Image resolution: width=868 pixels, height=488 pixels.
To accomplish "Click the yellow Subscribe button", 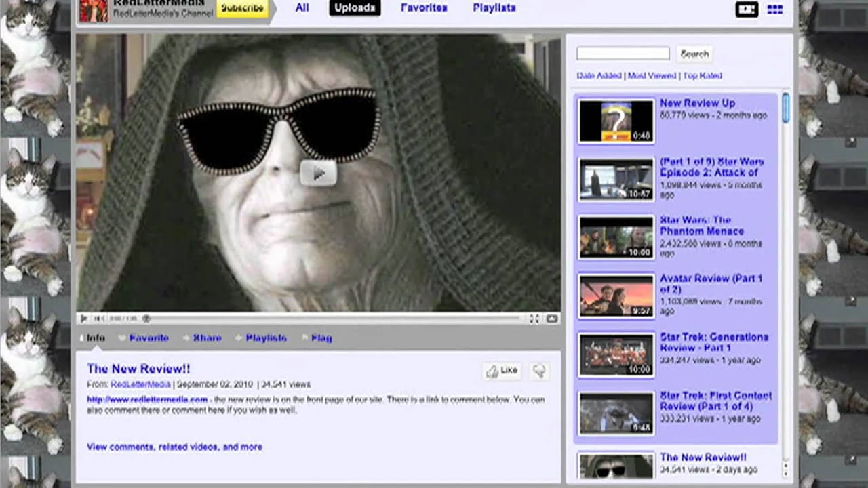I will [242, 9].
